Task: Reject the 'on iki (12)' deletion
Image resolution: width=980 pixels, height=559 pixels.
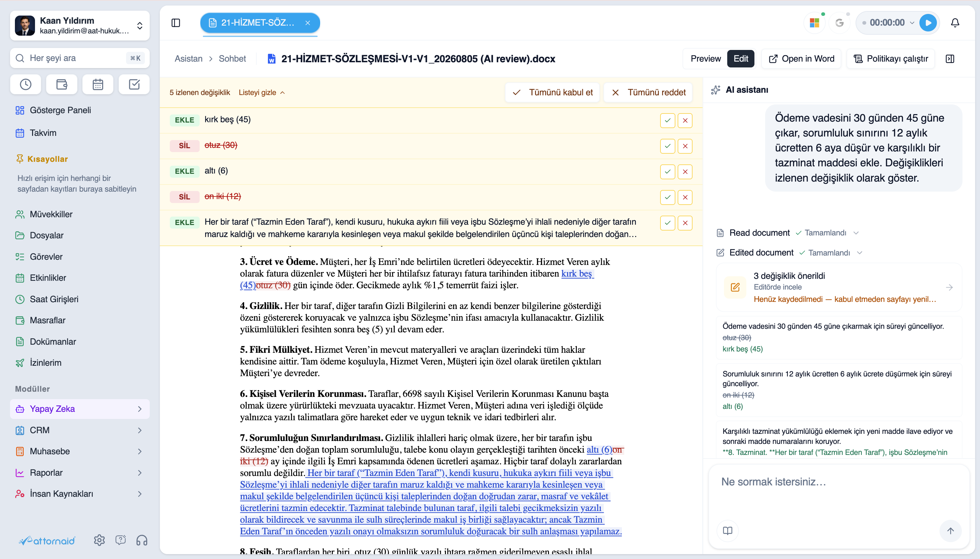Action: point(685,197)
